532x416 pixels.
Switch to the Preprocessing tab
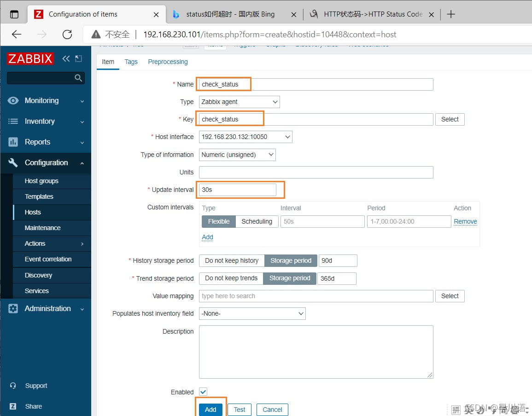[168, 62]
